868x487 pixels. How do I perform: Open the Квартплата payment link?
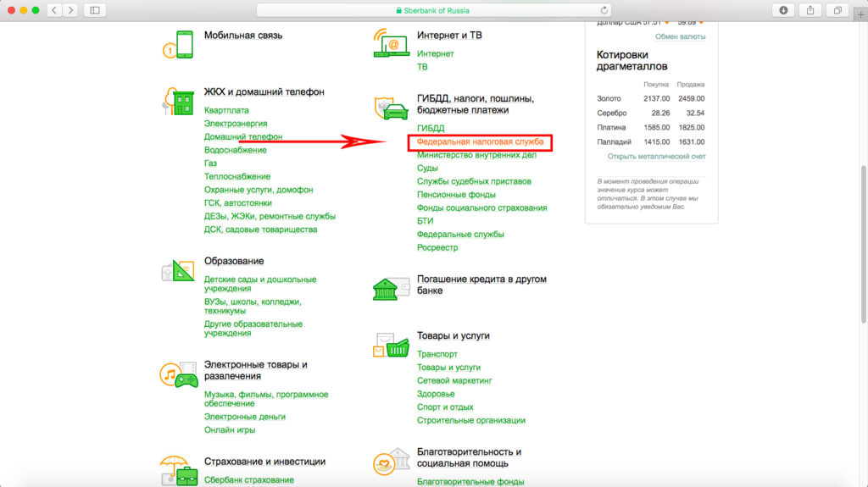(226, 110)
